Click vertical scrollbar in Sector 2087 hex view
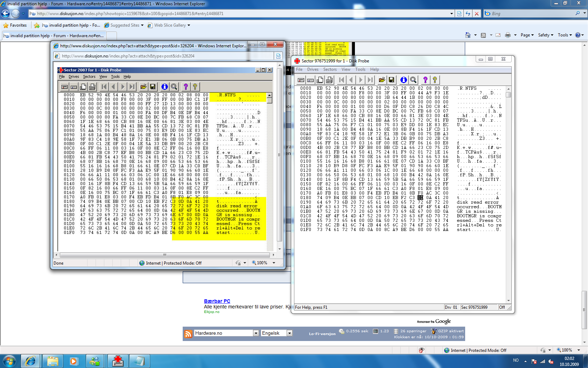This screenshot has height=368, width=588. tap(269, 101)
